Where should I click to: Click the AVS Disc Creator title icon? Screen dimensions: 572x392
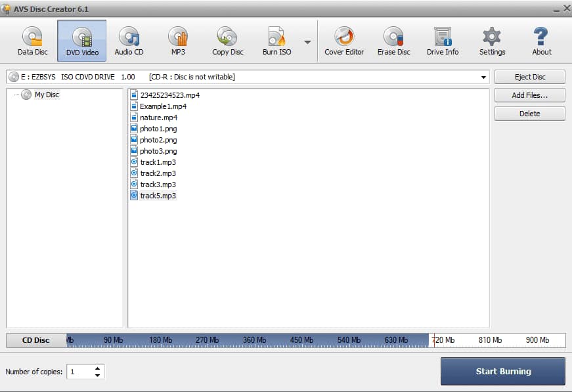(5, 9)
